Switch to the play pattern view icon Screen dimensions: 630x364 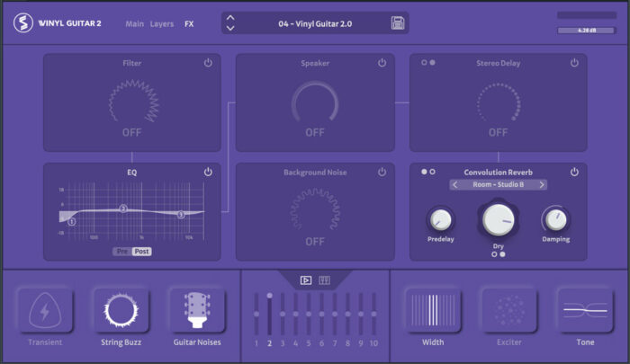306,280
